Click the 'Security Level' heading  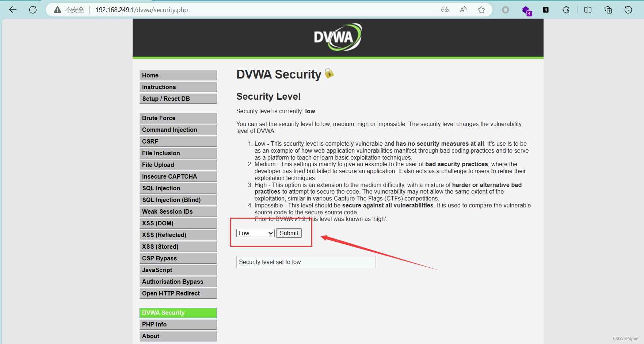[268, 96]
